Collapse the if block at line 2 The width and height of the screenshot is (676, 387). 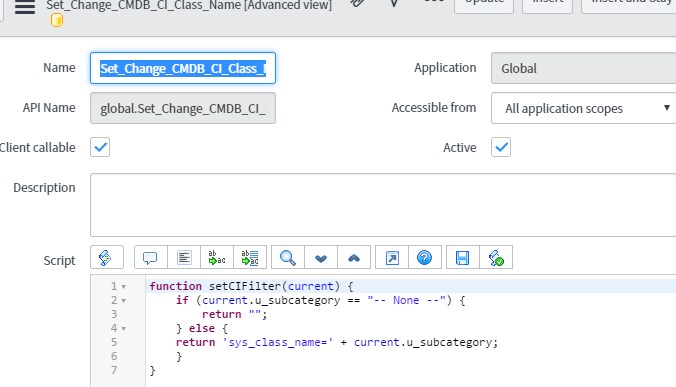[124, 301]
